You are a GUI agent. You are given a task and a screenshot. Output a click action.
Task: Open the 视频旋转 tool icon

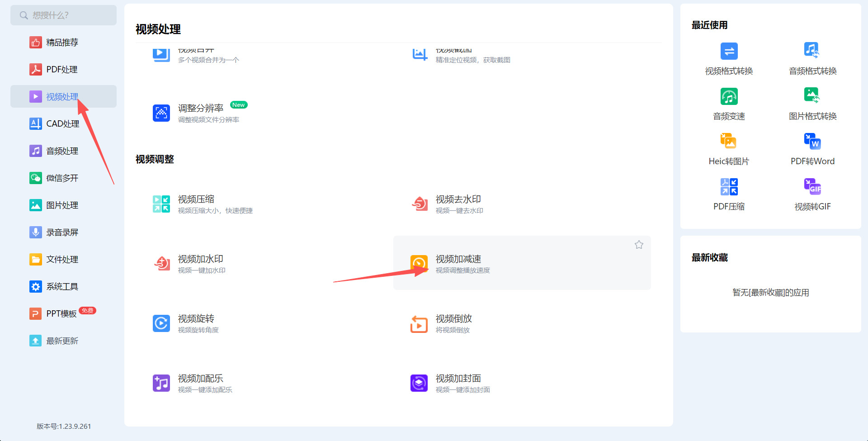pos(161,323)
